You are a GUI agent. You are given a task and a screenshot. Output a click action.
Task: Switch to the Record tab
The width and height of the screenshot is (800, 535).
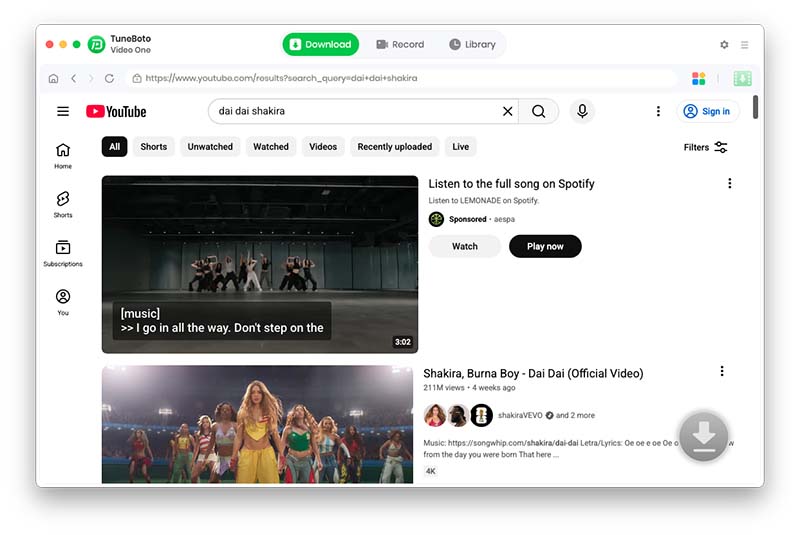400,44
